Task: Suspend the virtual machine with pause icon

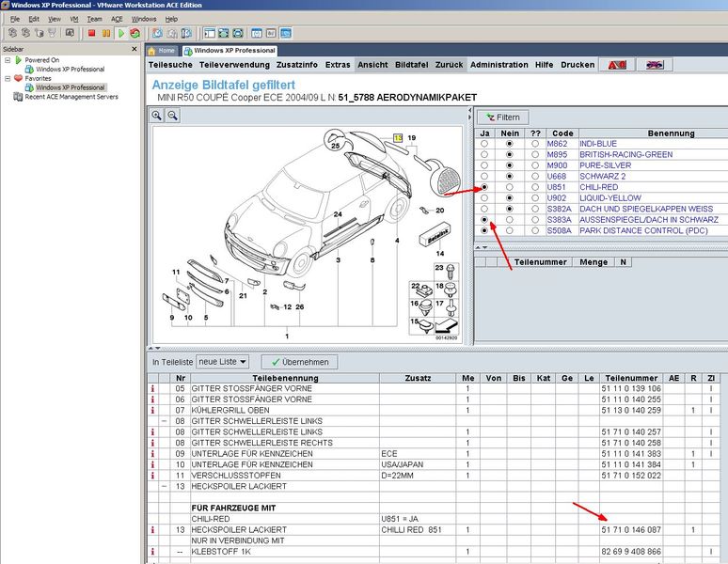Action: point(106,33)
